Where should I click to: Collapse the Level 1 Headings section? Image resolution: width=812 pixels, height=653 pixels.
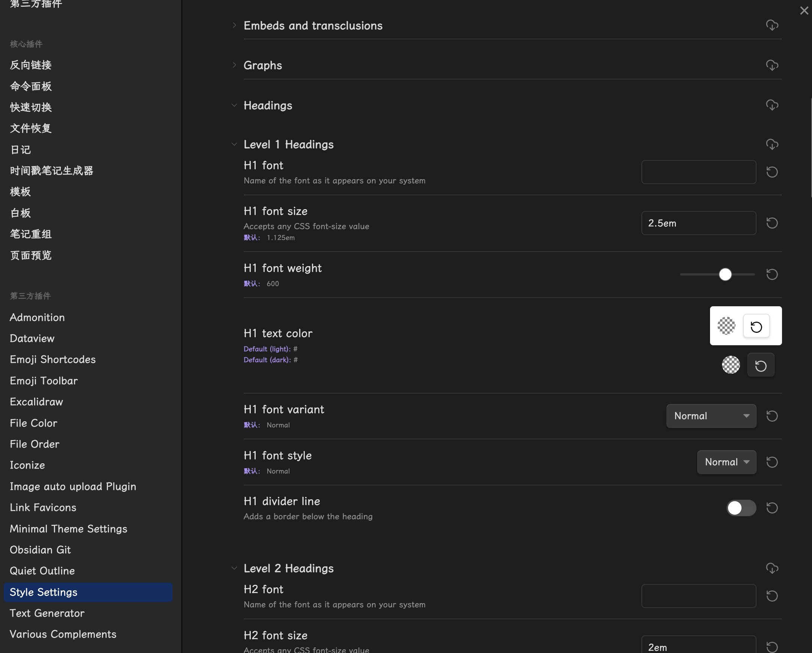234,144
